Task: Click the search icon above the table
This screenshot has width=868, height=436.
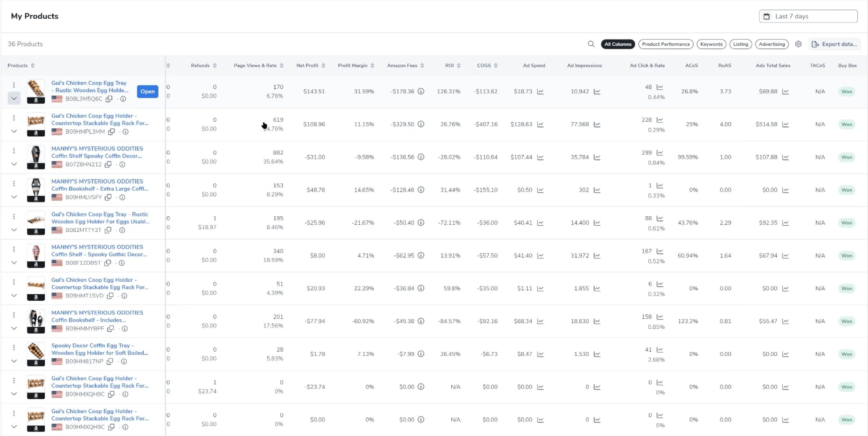Action: (x=591, y=44)
